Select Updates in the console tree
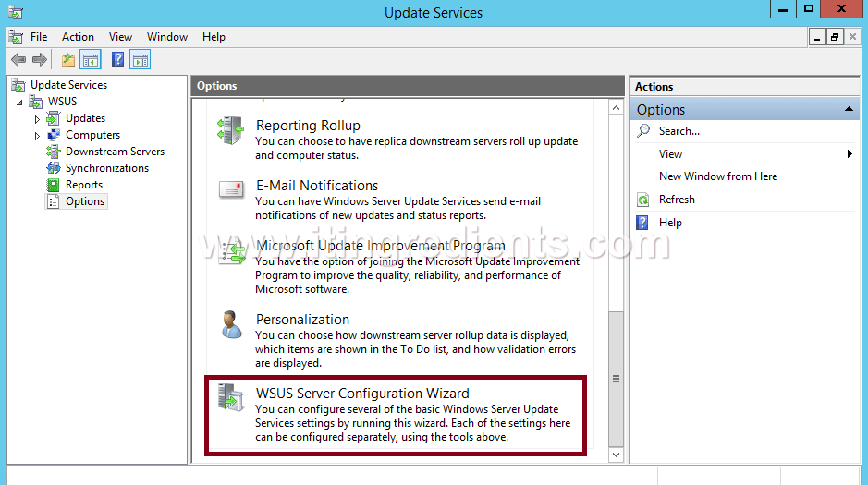The image size is (868, 485). tap(85, 118)
